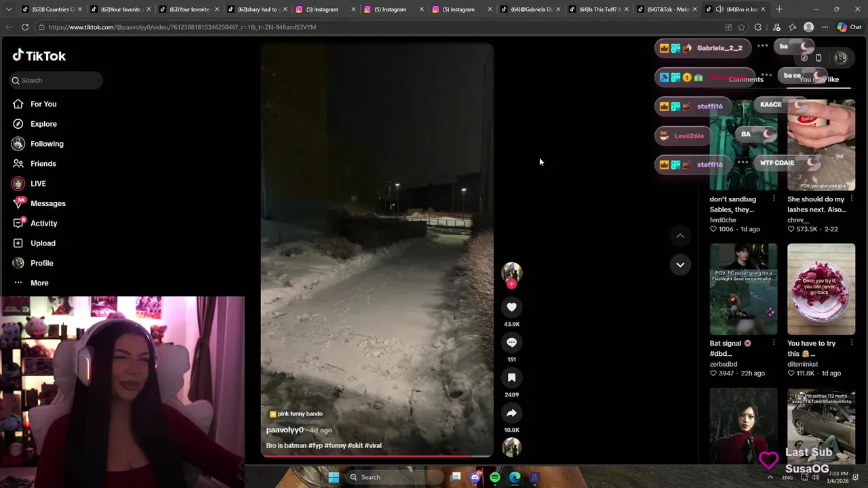This screenshot has width=868, height=488.
Task: Go to the next video arrow
Action: coord(680,264)
